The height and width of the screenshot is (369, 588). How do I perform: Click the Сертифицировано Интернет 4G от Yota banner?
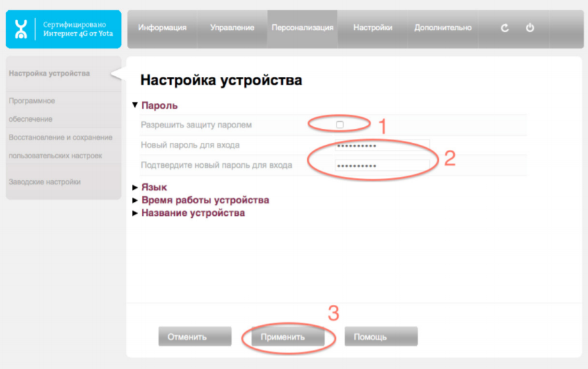point(63,29)
